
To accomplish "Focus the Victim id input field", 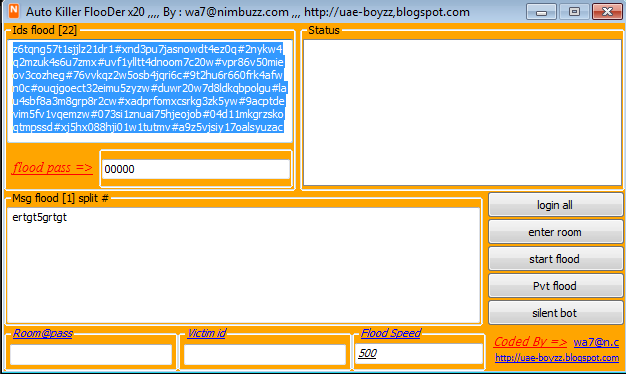I will (x=265, y=354).
